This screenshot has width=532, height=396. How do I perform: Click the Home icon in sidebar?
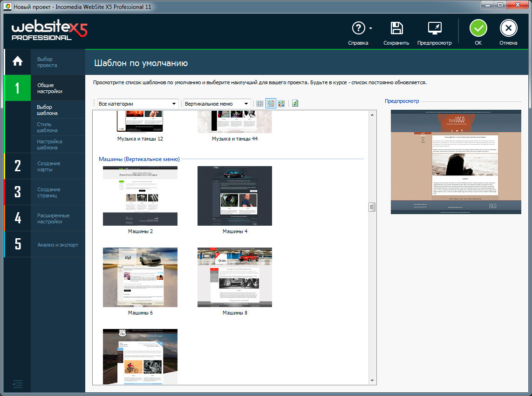tap(17, 61)
